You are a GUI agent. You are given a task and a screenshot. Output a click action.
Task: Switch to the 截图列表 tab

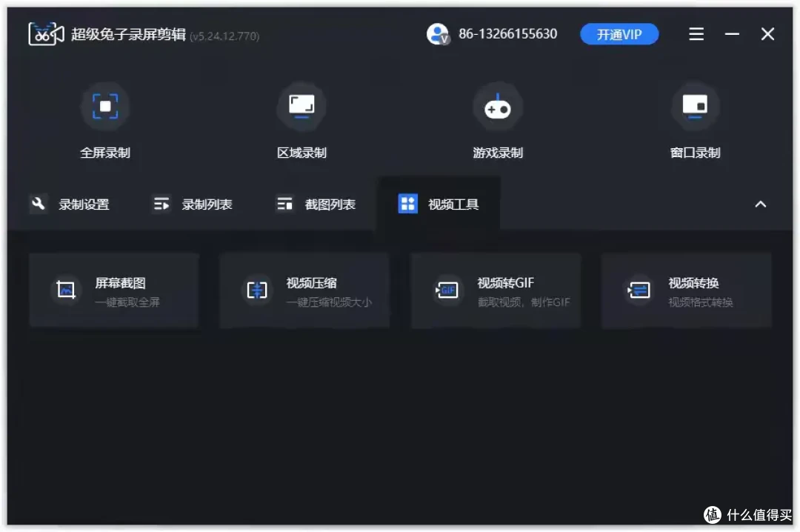click(x=316, y=205)
